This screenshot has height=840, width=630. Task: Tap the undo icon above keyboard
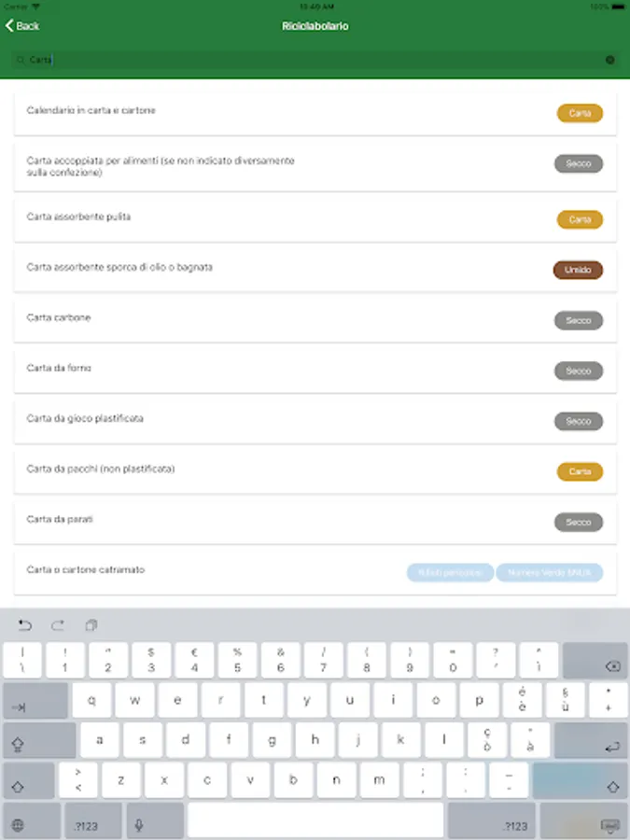[25, 624]
